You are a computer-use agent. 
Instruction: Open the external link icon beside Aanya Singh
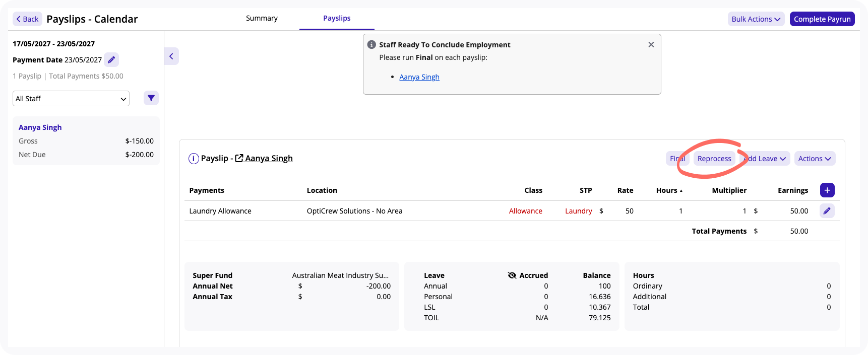pos(239,158)
